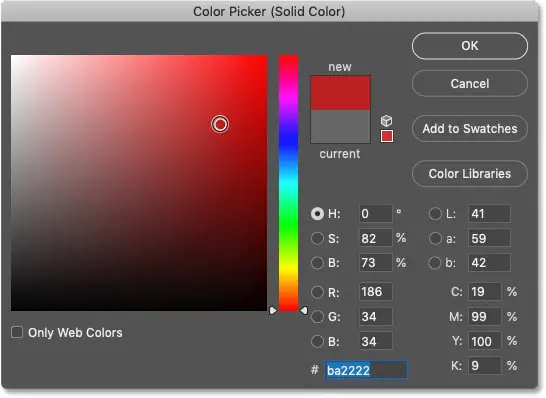Screen dimensions: 546x398
Task: Select the RGB blue B radio button
Action: [x=317, y=342]
